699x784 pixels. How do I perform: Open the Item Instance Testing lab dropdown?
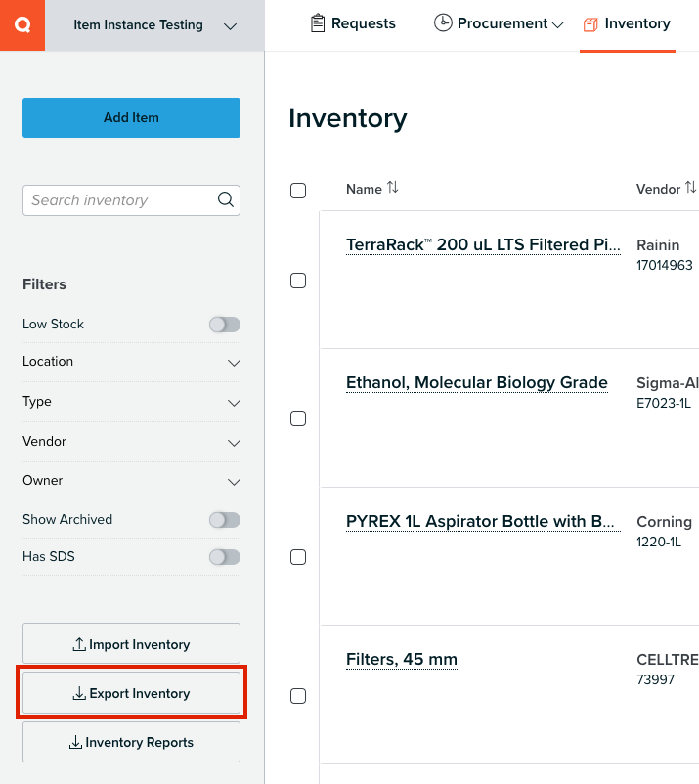click(155, 25)
